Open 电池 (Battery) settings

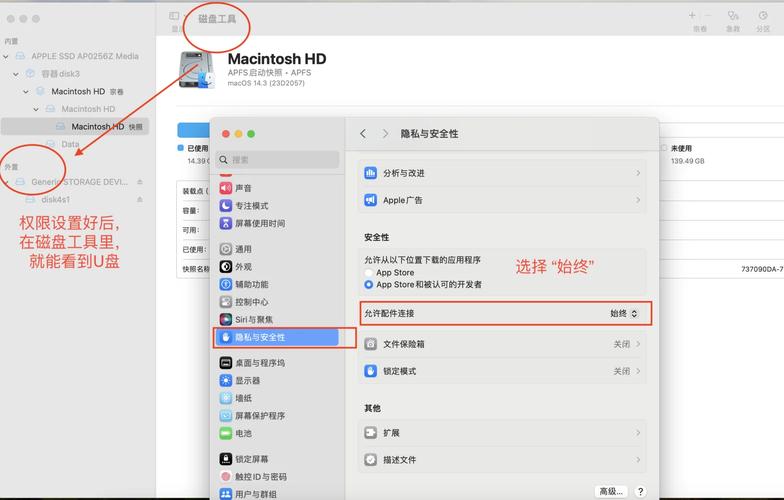click(x=243, y=434)
